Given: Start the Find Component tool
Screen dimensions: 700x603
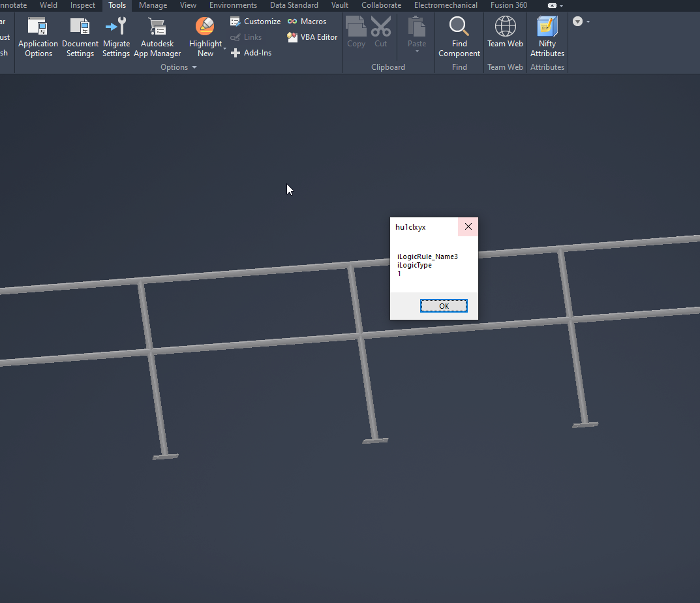Looking at the screenshot, I should [459, 36].
